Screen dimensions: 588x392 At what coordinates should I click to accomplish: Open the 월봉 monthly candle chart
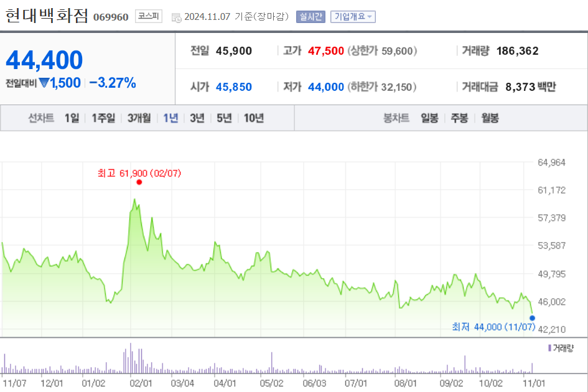pos(490,118)
